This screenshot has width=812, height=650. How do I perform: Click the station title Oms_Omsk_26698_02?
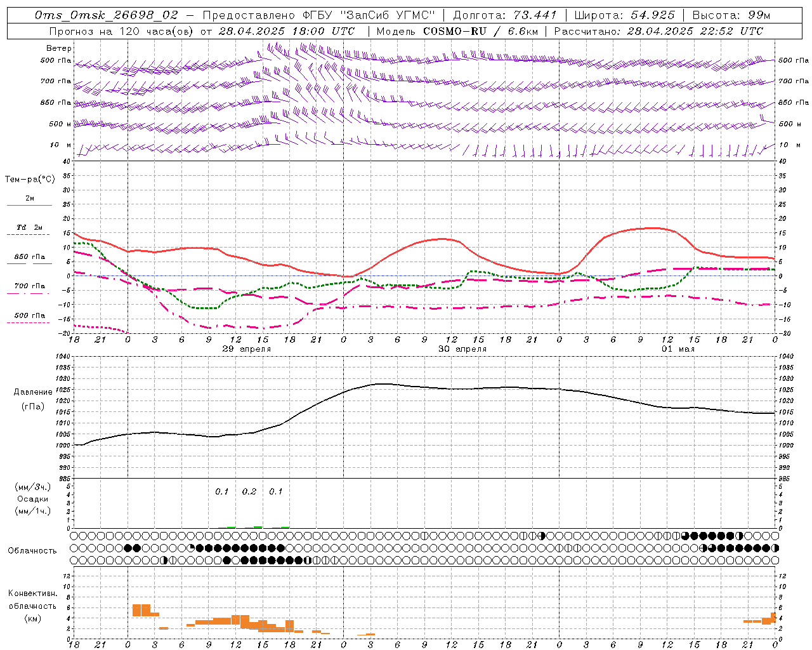click(106, 15)
